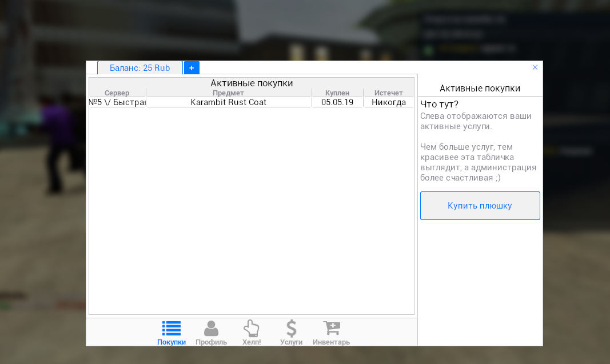Click the Никогда expiry cell
The height and width of the screenshot is (364, 610).
[x=389, y=102]
